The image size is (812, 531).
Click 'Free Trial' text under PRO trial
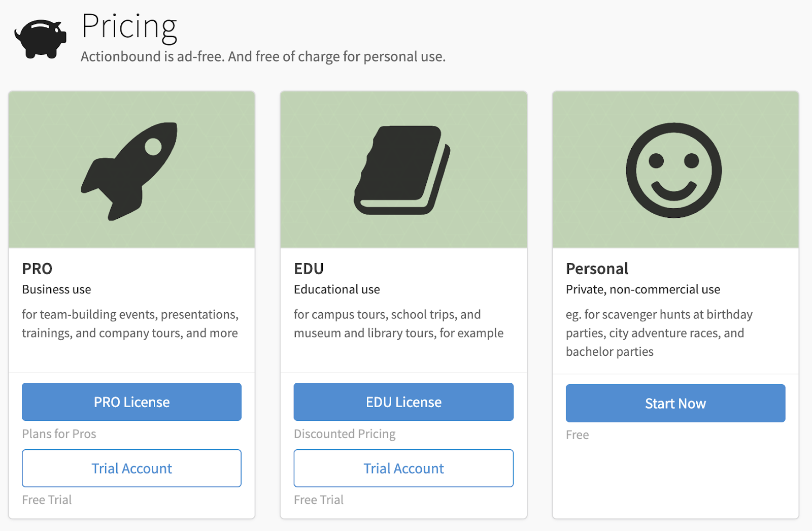47,500
